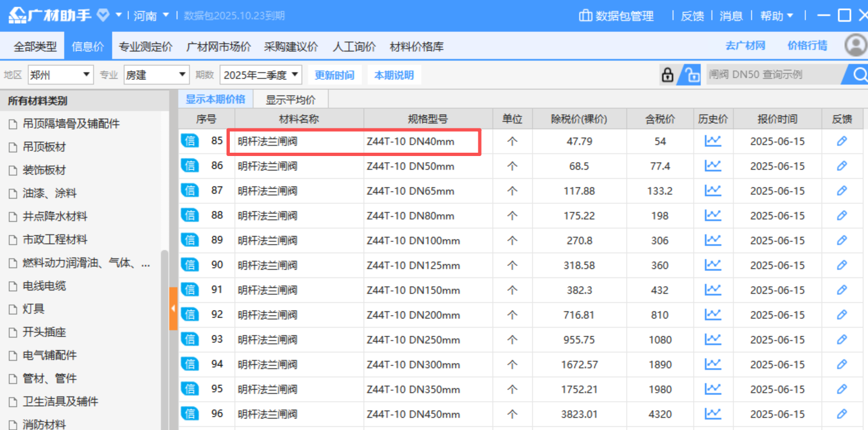Select 管材、管件 category
The height and width of the screenshot is (430, 868).
[x=50, y=379]
